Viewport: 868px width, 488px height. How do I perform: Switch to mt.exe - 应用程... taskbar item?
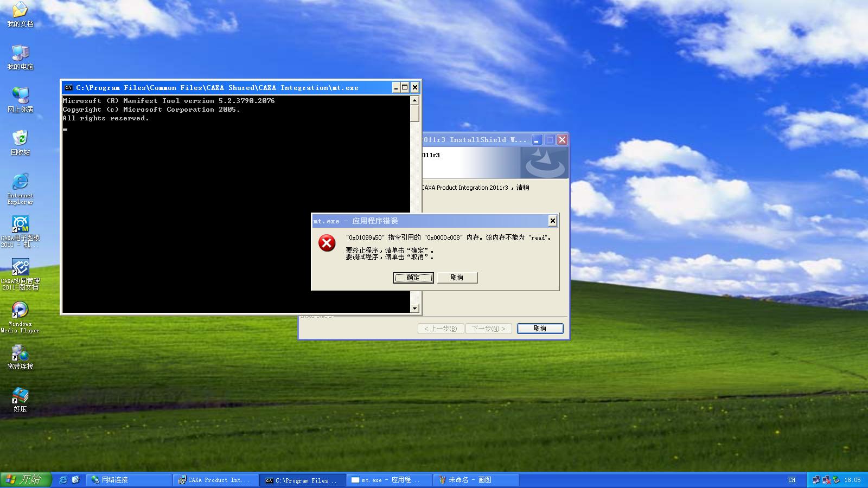(x=390, y=480)
